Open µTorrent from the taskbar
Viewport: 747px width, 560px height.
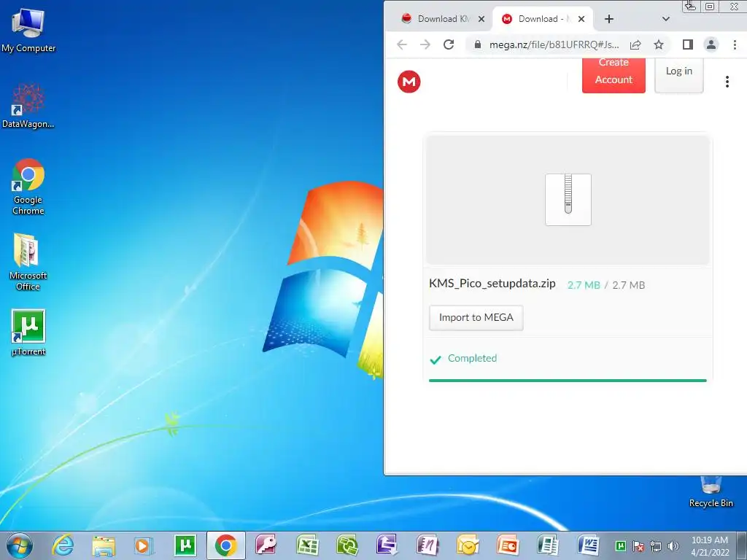pyautogui.click(x=185, y=545)
